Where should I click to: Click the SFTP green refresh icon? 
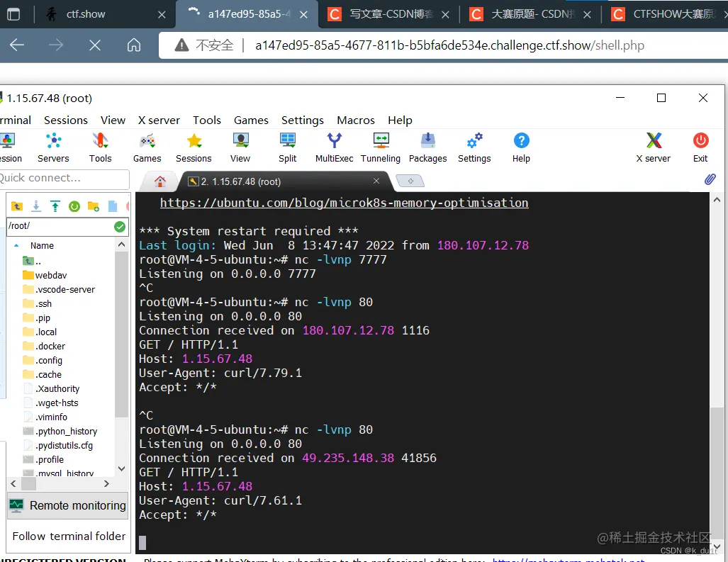pos(74,206)
